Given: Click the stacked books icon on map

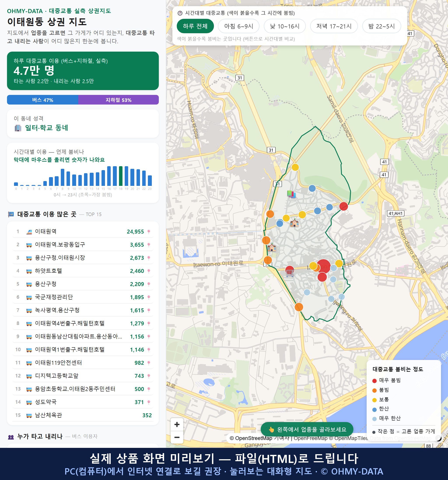Looking at the screenshot, I should click(291, 194).
